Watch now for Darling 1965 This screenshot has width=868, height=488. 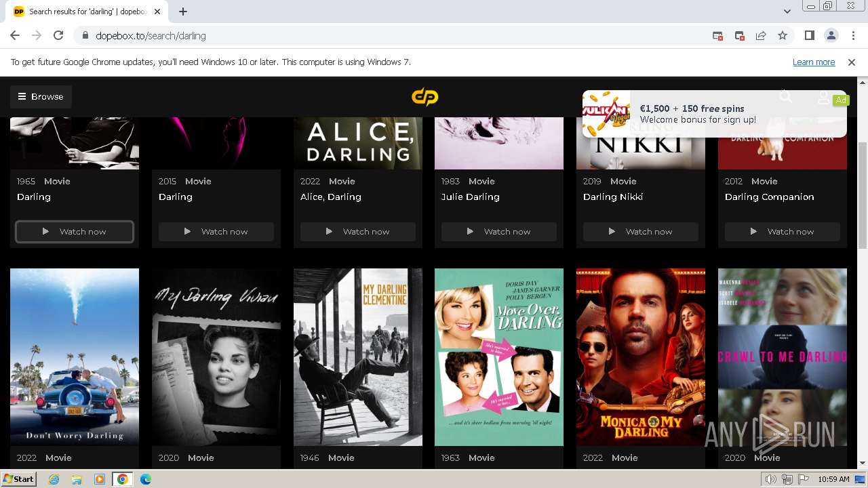click(75, 231)
